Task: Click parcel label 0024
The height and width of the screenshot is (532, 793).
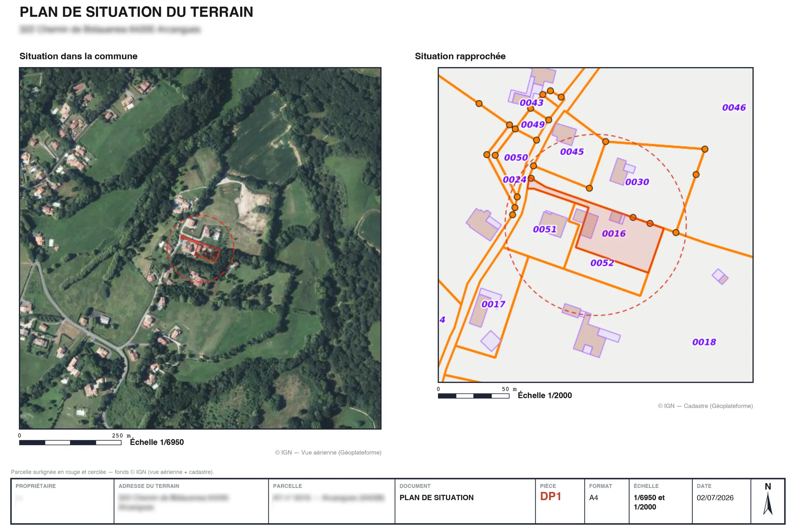Action: pyautogui.click(x=514, y=179)
